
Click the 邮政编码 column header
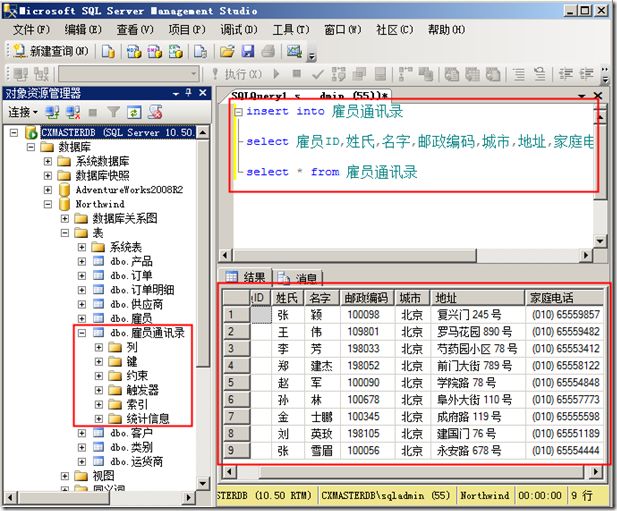[x=367, y=298]
